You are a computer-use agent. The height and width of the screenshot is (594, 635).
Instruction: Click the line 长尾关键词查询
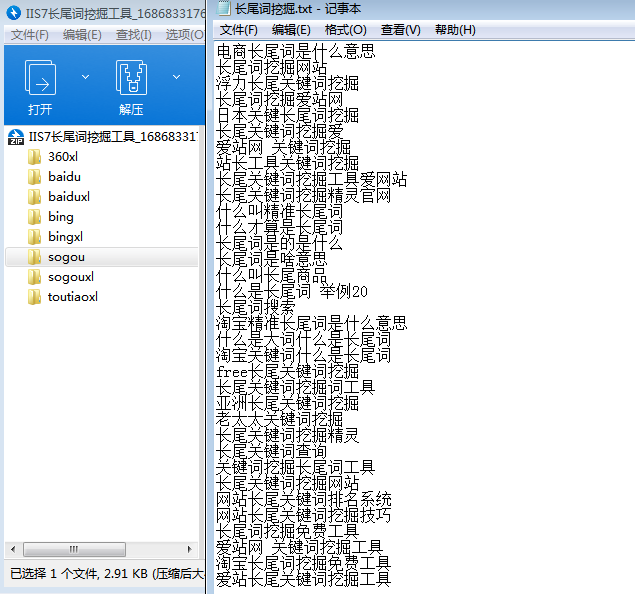tap(271, 451)
